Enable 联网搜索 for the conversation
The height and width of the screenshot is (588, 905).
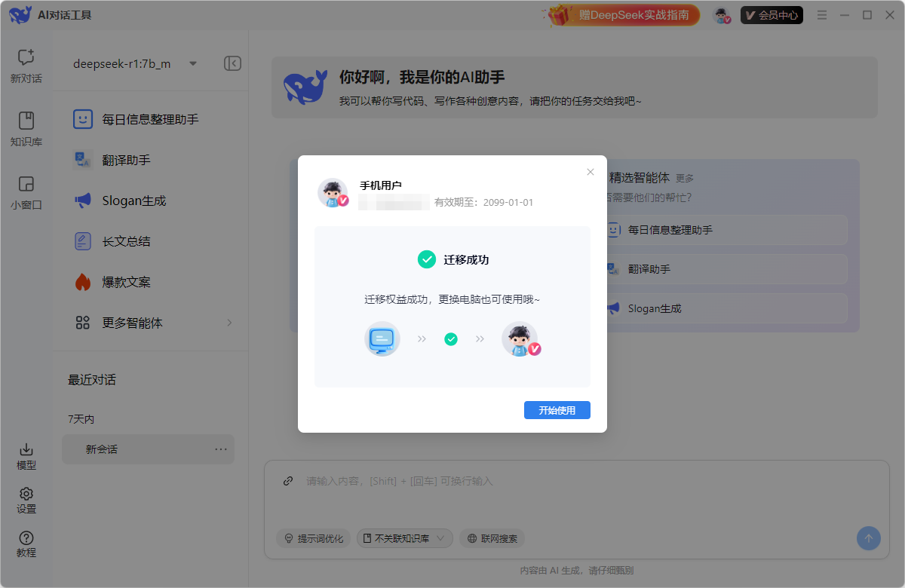pos(492,538)
